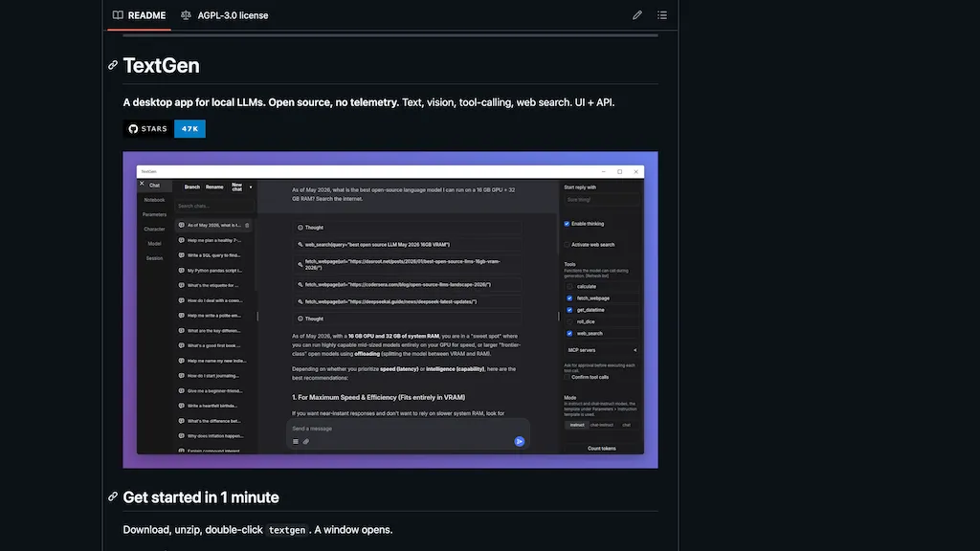In TextGen screenshot, uncheck the web_search tool checkbox
980x551 pixels.
569,334
